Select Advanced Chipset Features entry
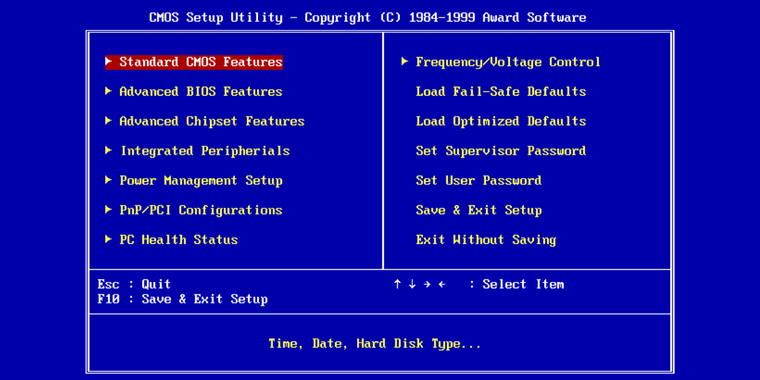This screenshot has height=380, width=760. click(212, 121)
